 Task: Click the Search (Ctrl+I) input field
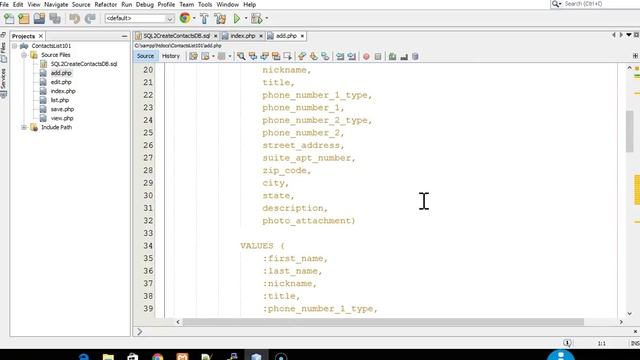[600, 4]
